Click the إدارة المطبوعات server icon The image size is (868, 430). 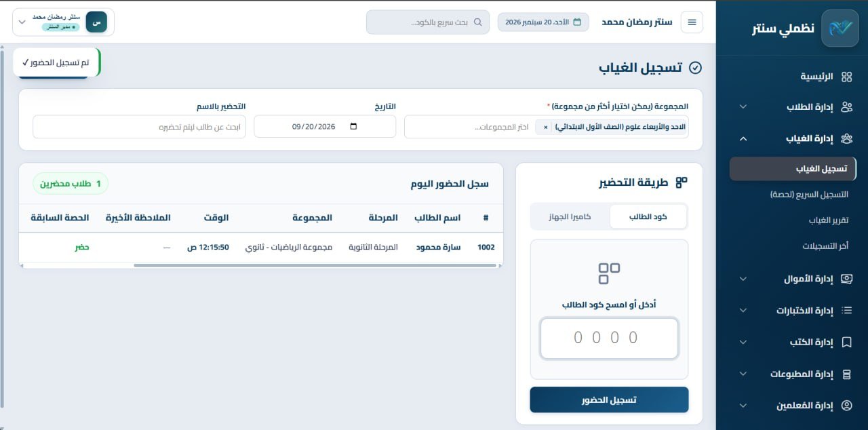pos(846,374)
